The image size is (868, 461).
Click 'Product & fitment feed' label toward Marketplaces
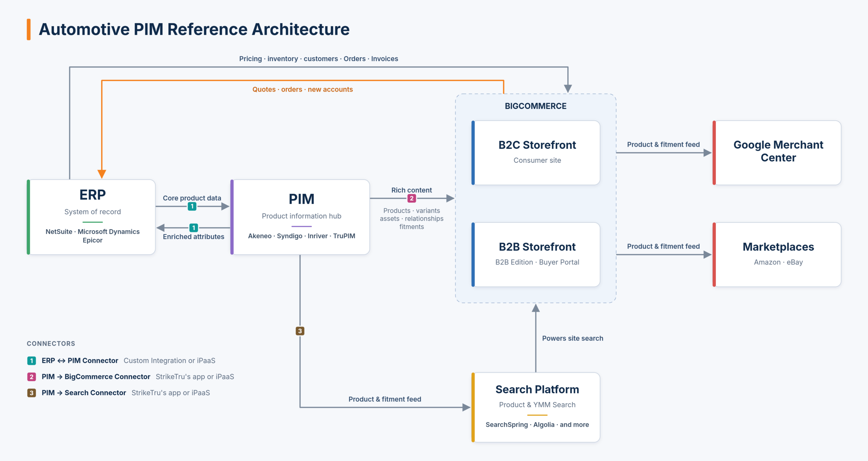663,246
